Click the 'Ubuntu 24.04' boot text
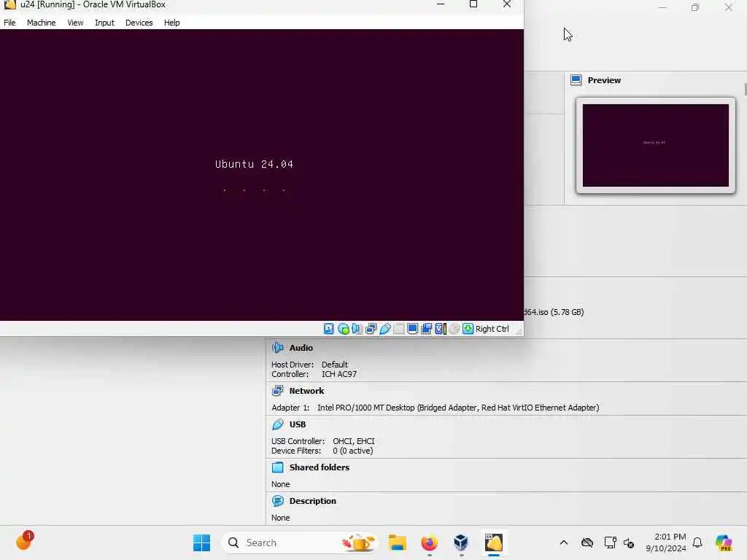The height and width of the screenshot is (560, 747). click(254, 164)
